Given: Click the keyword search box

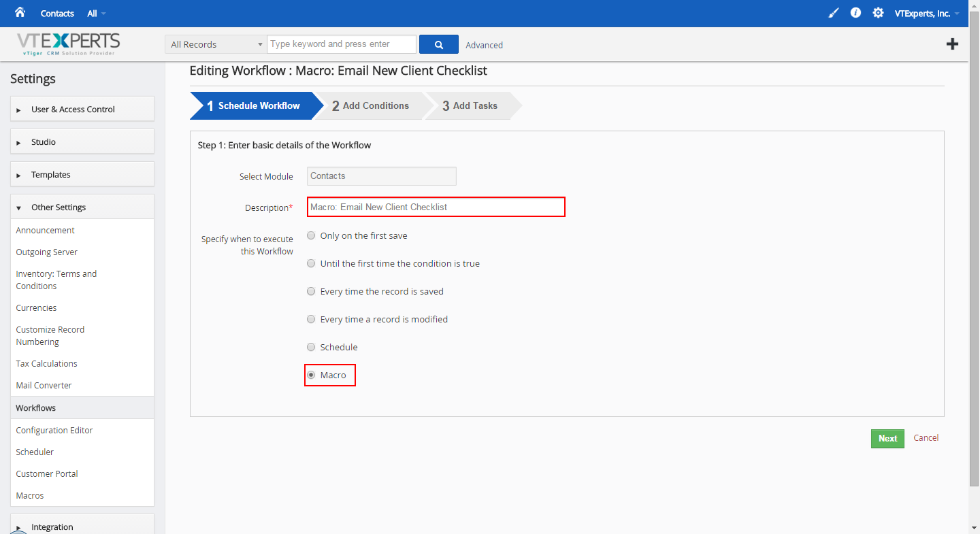Looking at the screenshot, I should 342,44.
